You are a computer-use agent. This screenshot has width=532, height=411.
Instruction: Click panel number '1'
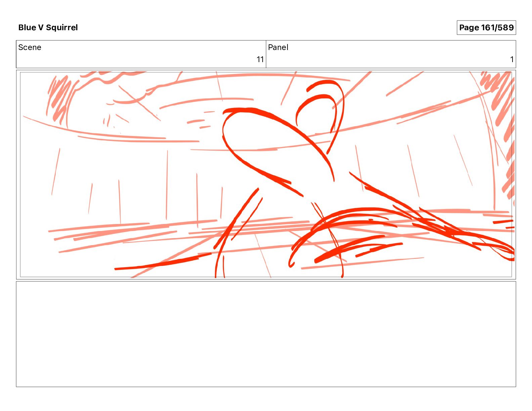click(x=512, y=59)
